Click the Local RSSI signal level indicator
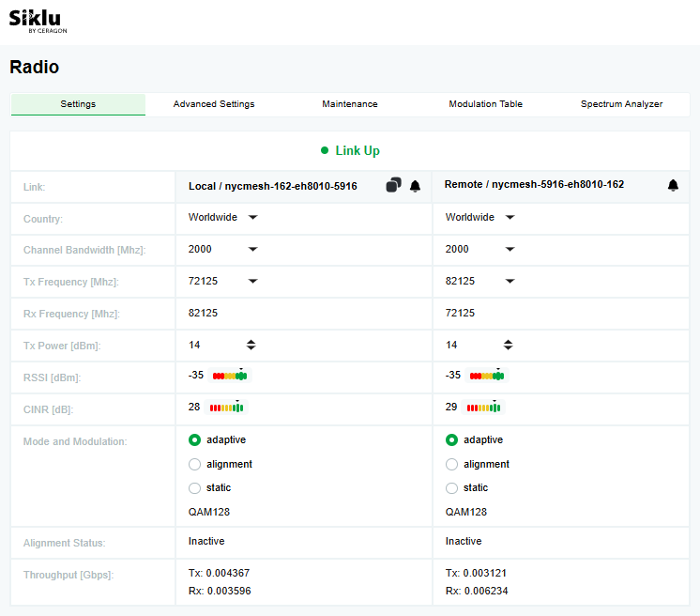This screenshot has width=700, height=616. [230, 376]
